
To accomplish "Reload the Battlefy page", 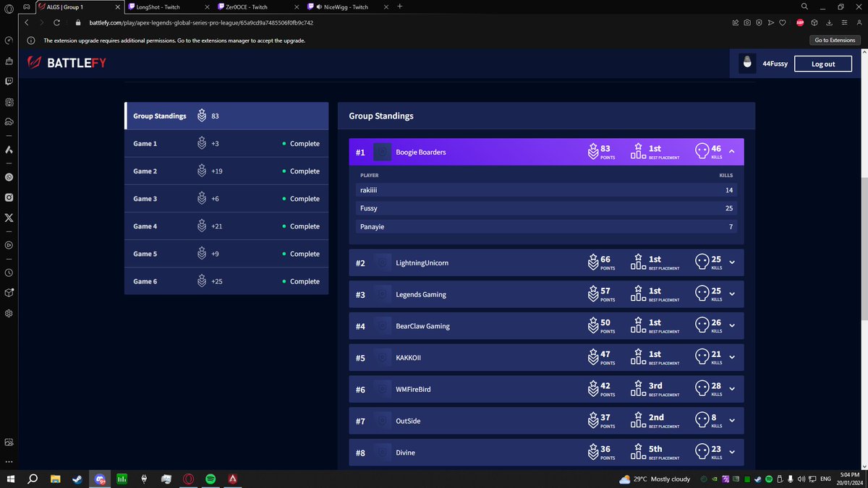I will pyautogui.click(x=56, y=22).
